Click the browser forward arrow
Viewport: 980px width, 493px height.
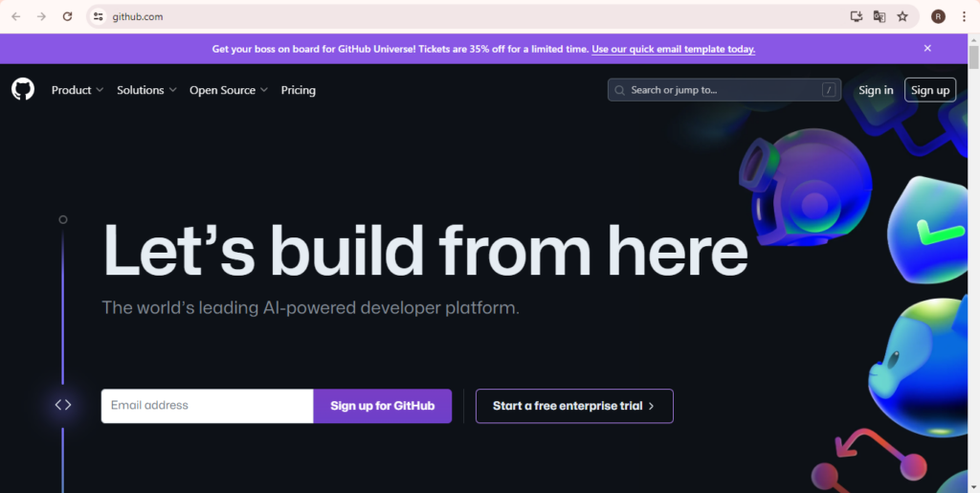point(42,17)
